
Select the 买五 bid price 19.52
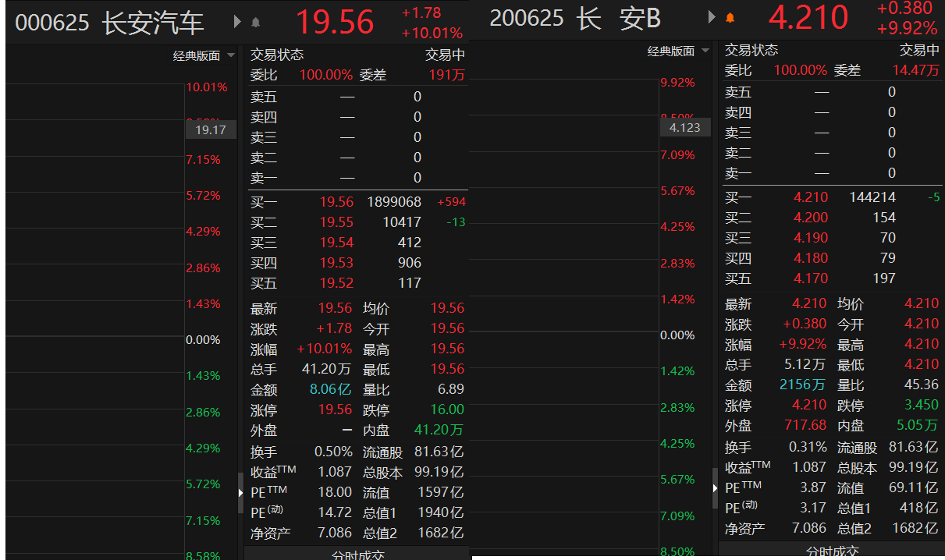click(x=336, y=283)
